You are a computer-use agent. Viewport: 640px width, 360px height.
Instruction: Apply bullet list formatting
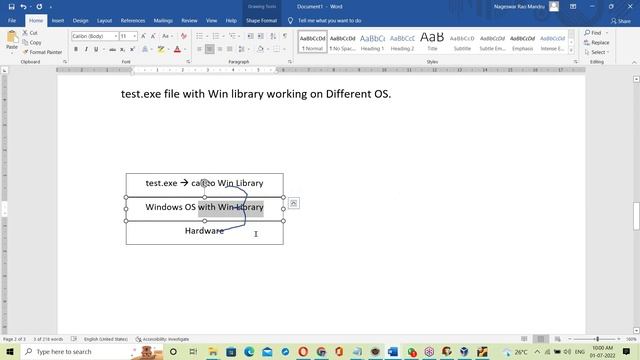coord(199,36)
